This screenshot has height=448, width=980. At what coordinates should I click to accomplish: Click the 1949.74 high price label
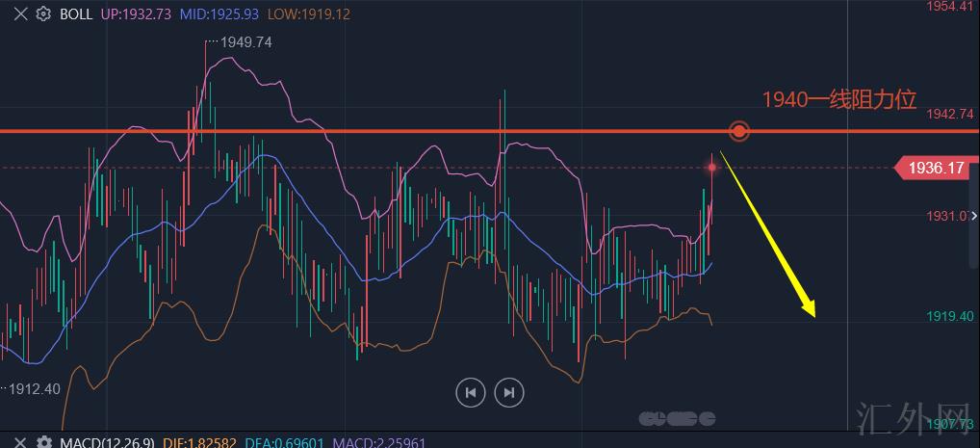click(246, 42)
